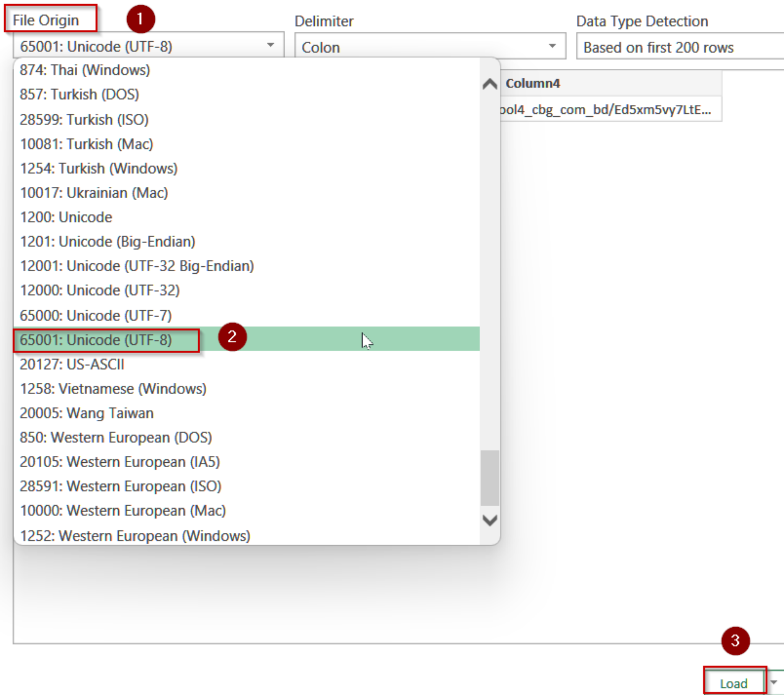Select the 65001: Unicode (UTF-8) encoding
Screen dimensions: 784x695
[x=96, y=340]
